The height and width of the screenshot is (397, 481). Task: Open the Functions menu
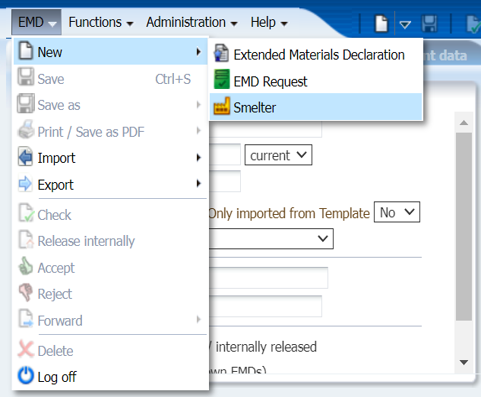tap(101, 22)
